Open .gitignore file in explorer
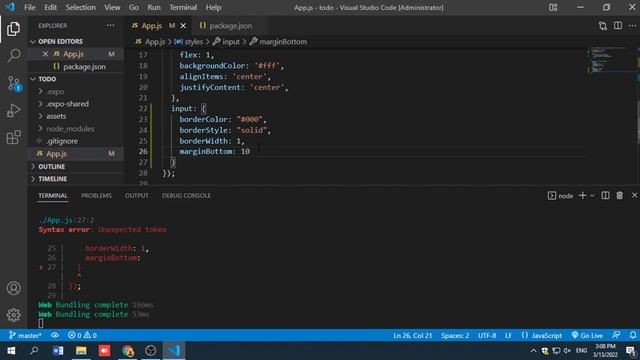 point(62,141)
